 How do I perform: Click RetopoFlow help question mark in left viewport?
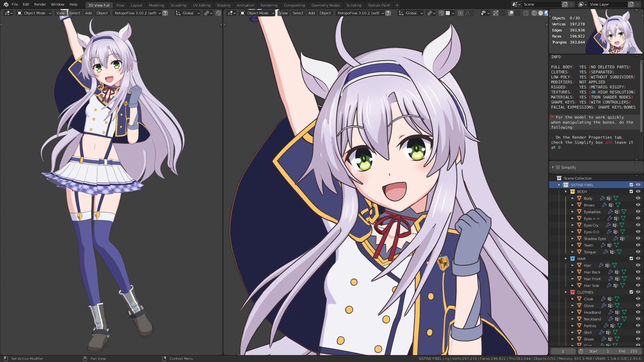(x=165, y=13)
